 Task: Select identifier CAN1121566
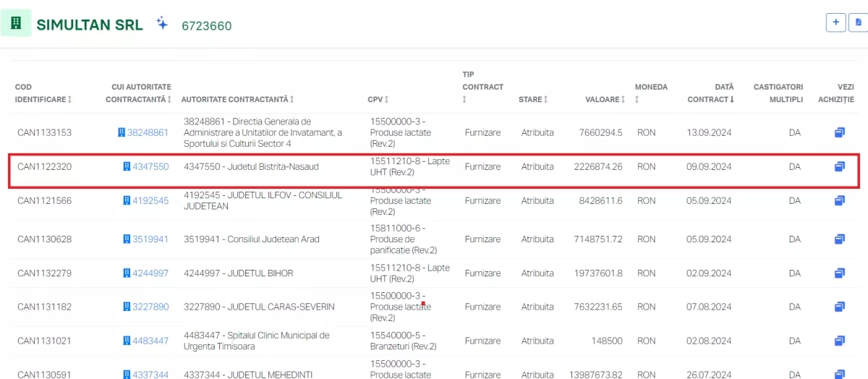click(x=45, y=200)
